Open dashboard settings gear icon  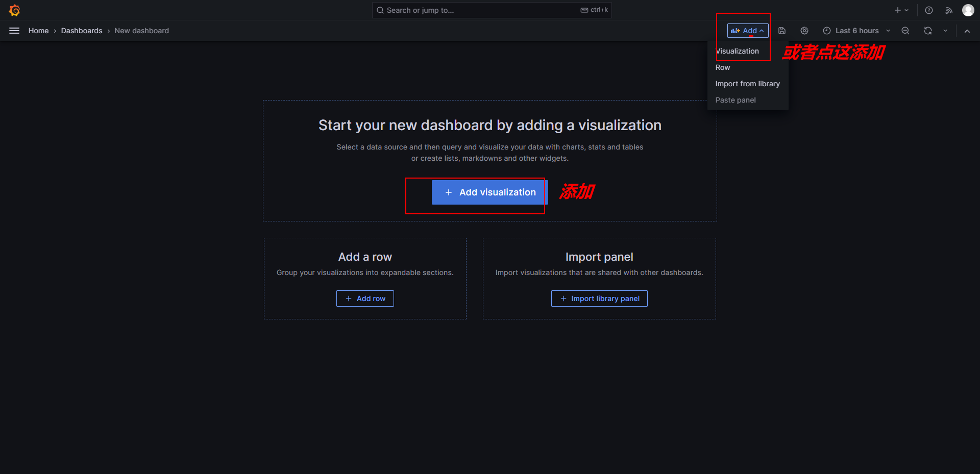click(x=804, y=31)
